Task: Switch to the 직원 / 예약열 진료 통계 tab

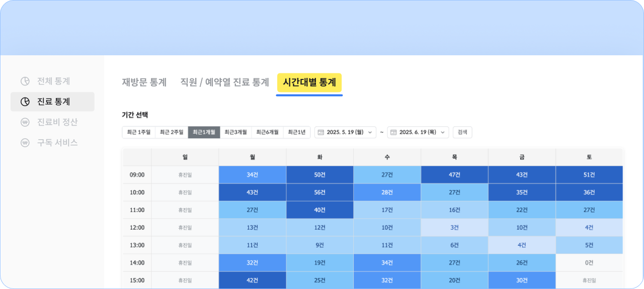Action: (x=225, y=82)
